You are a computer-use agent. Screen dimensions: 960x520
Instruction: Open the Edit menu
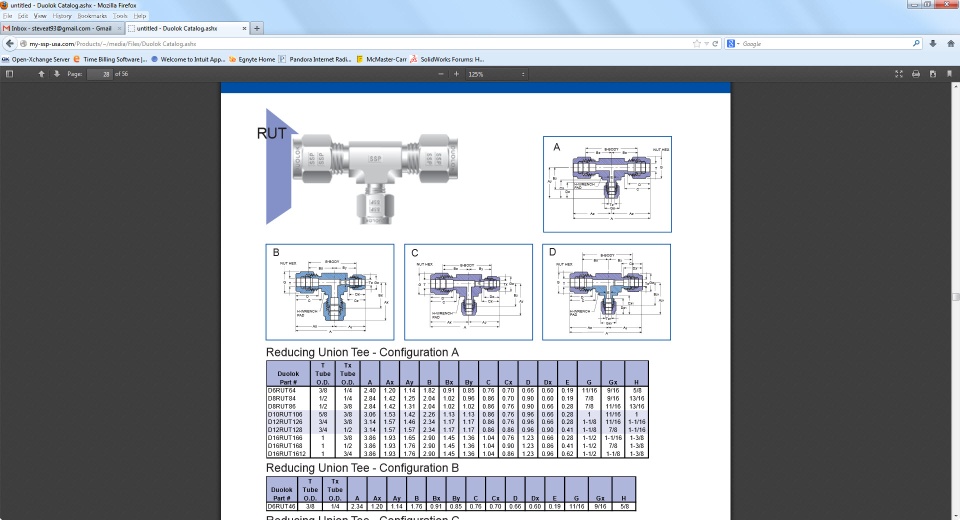click(x=23, y=16)
